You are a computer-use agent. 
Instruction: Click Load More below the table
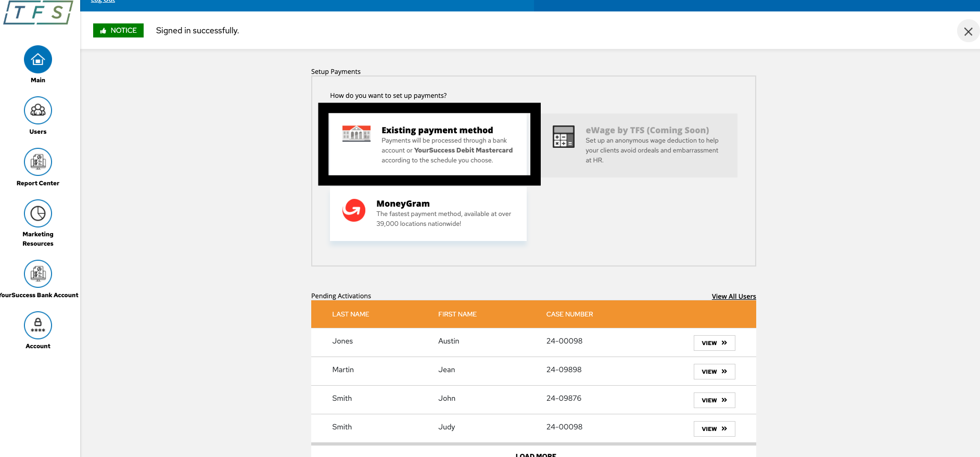(x=536, y=454)
